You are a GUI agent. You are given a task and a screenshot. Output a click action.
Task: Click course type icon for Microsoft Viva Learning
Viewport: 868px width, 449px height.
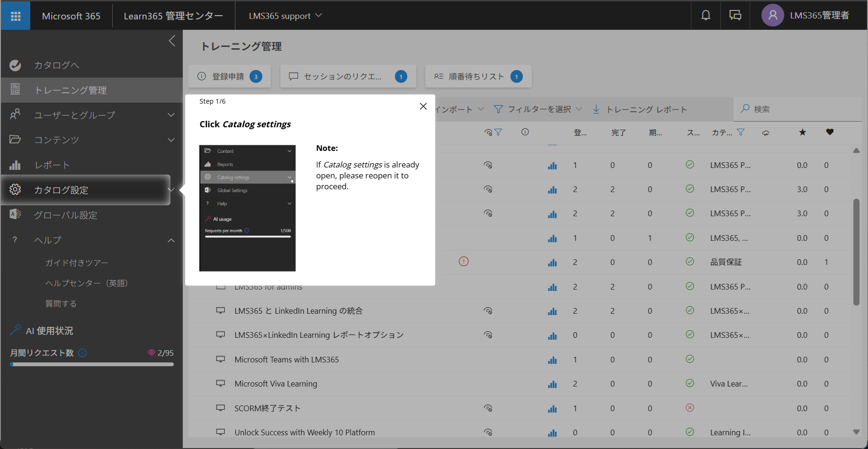coord(220,383)
